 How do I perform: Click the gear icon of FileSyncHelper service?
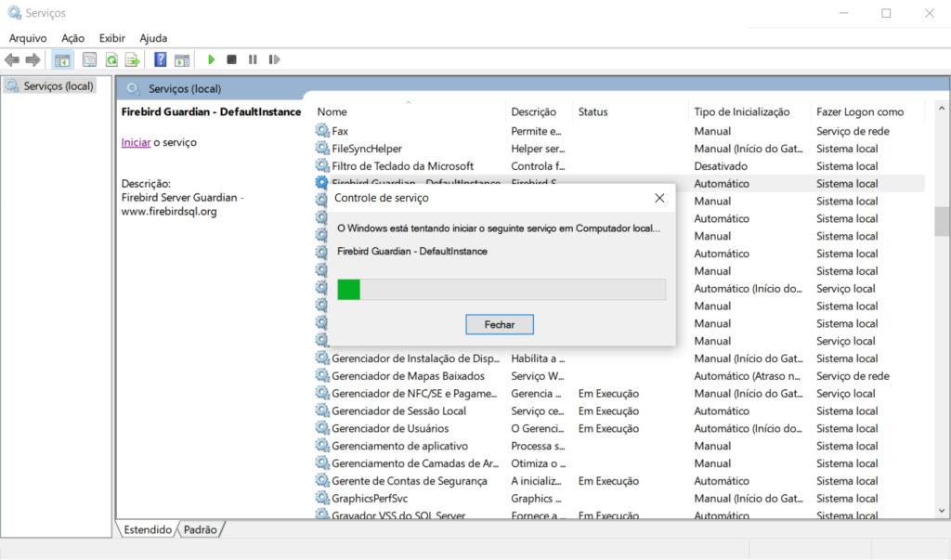pos(322,148)
